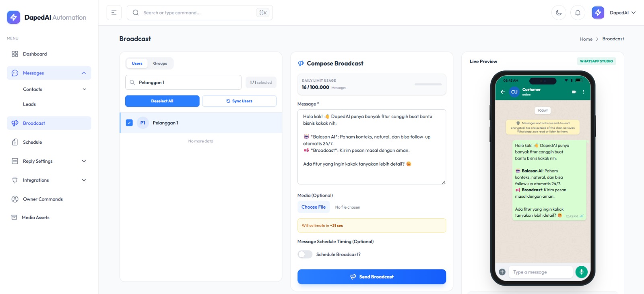
Task: Click the 16 / 100.000 usage value
Action: (x=315, y=87)
